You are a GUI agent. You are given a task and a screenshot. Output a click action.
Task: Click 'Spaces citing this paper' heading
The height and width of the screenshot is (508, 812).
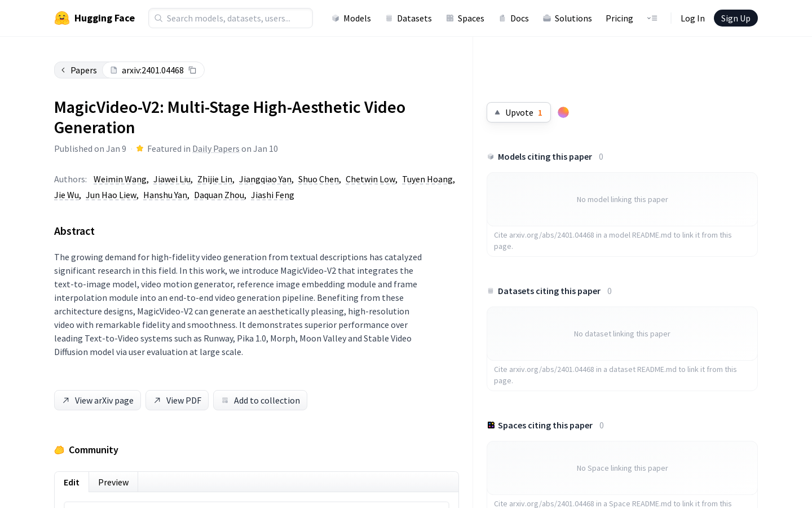[x=545, y=425]
